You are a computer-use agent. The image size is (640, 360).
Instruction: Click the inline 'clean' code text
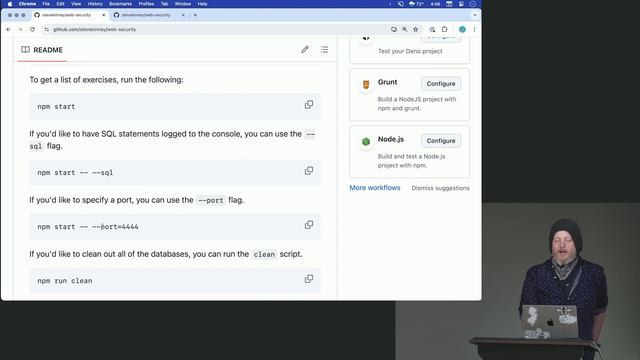tap(264, 254)
